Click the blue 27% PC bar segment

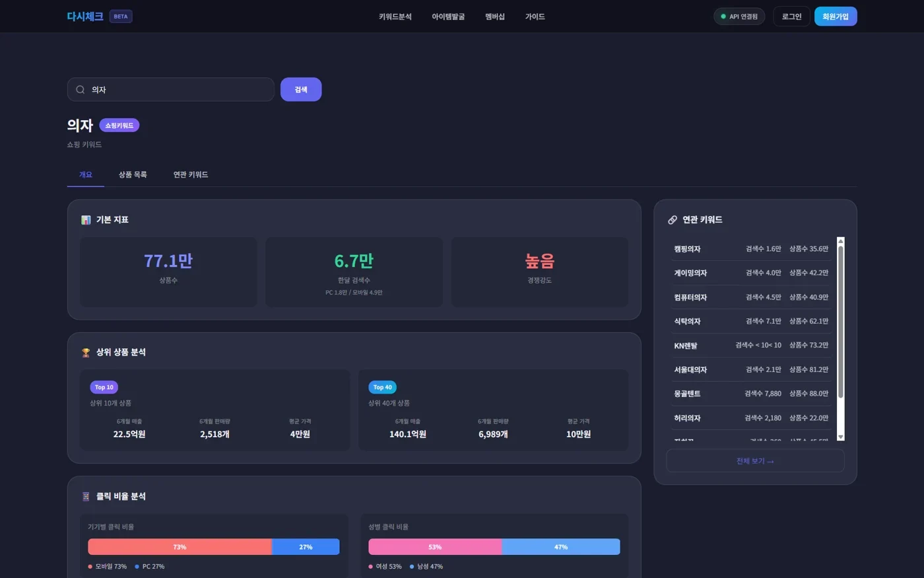pos(306,547)
